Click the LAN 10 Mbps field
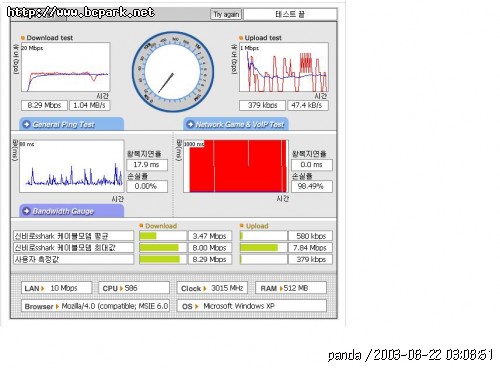The width and height of the screenshot is (500, 368). (x=57, y=288)
